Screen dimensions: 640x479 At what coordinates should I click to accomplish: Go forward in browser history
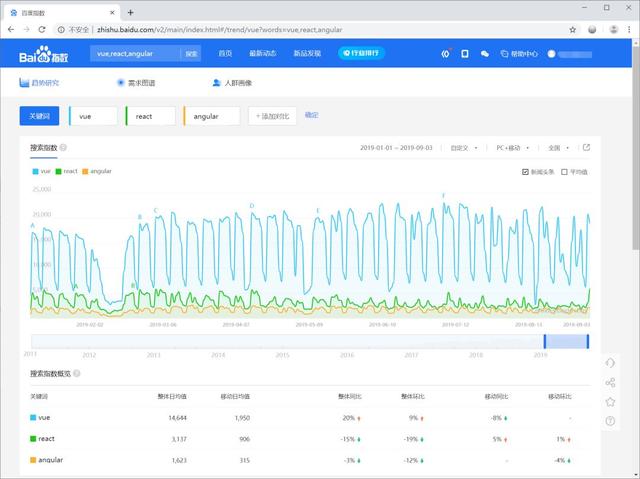pos(26,29)
